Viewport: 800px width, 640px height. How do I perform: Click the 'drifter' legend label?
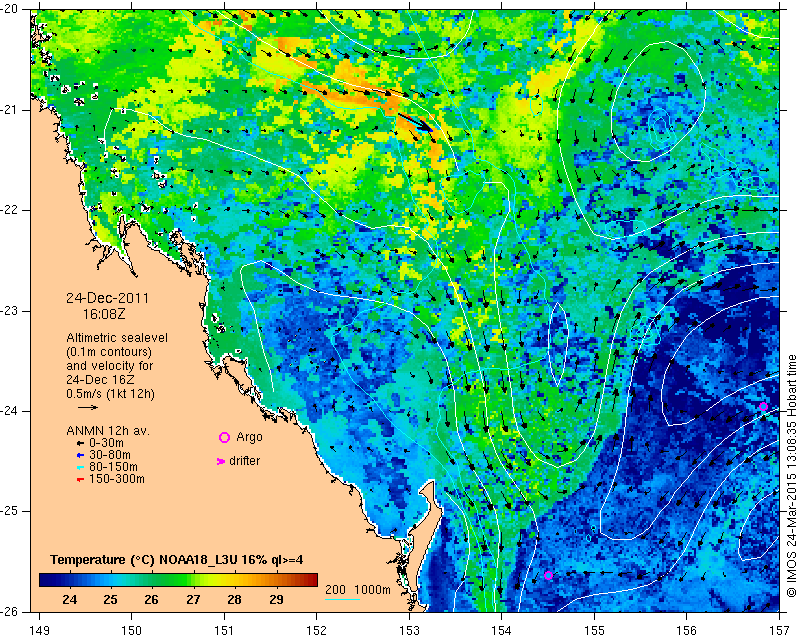pos(244,461)
